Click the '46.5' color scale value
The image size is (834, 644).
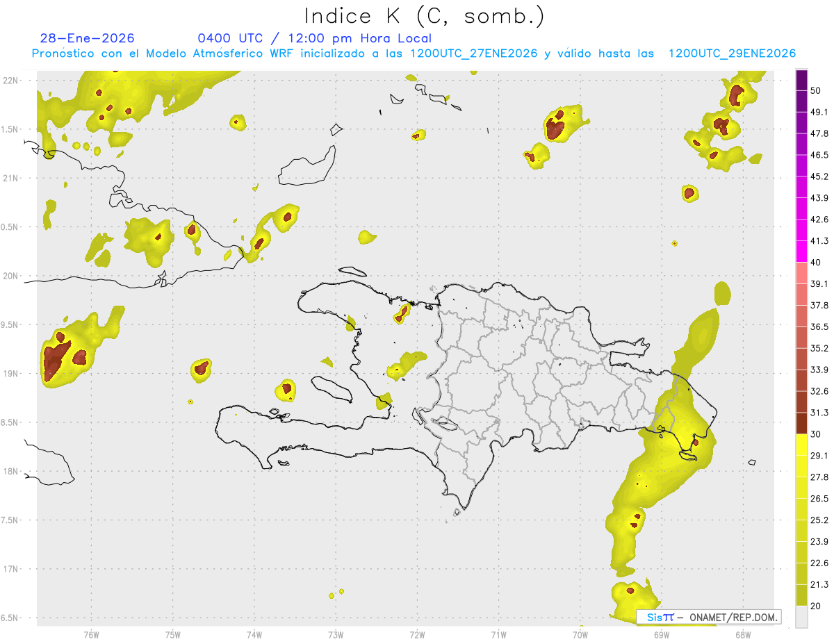(x=819, y=155)
